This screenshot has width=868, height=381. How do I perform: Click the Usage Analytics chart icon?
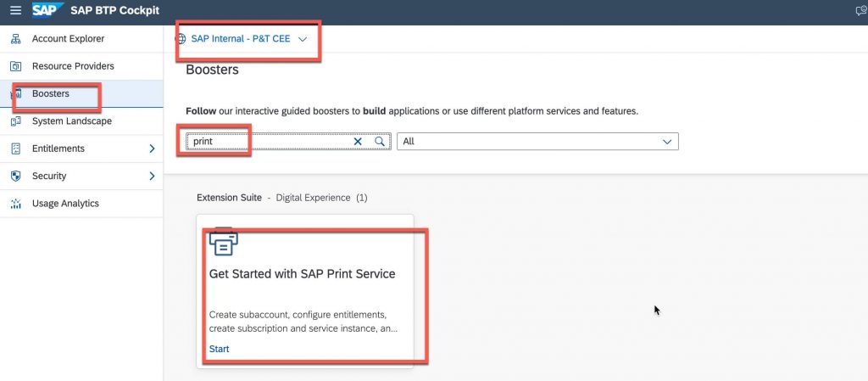(16, 204)
